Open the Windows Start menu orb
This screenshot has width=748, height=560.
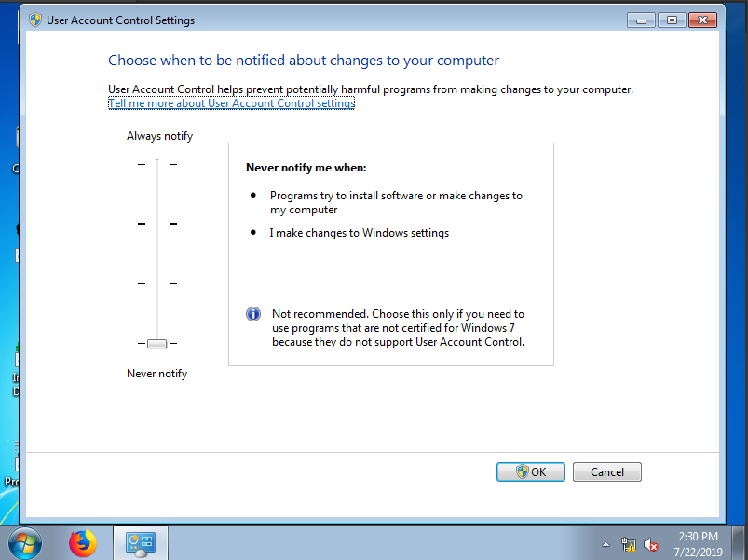pos(25,543)
